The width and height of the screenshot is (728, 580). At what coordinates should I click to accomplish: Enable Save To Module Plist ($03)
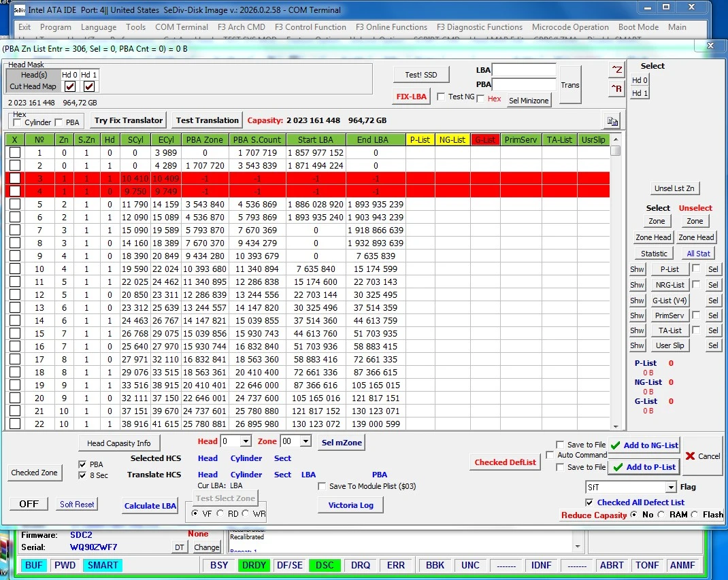322,486
